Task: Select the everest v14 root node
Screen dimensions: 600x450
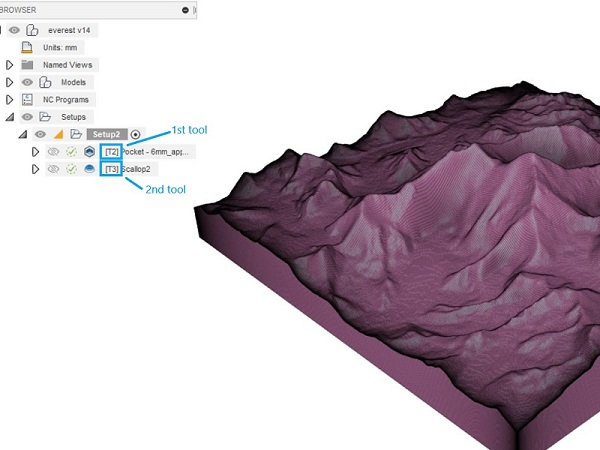Action: tap(69, 30)
